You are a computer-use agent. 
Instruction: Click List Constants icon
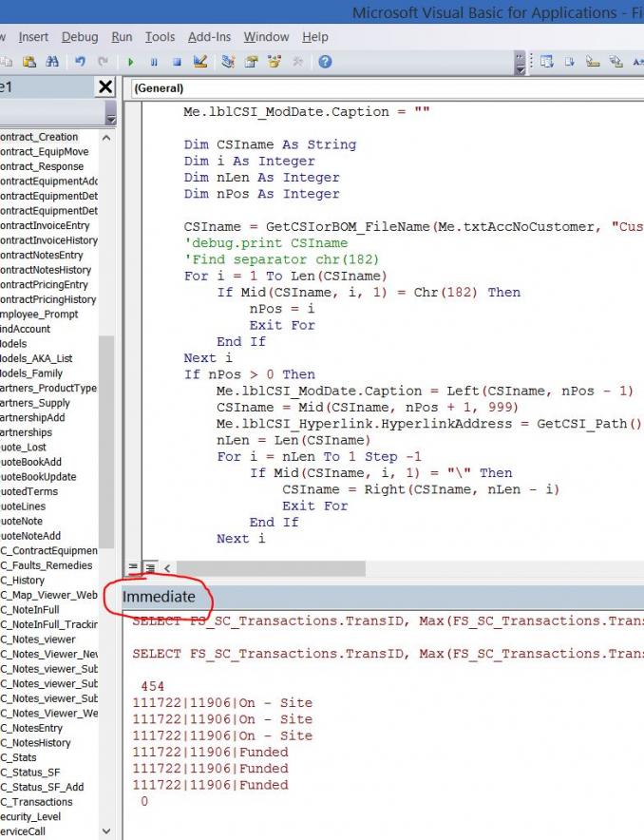tap(570, 62)
